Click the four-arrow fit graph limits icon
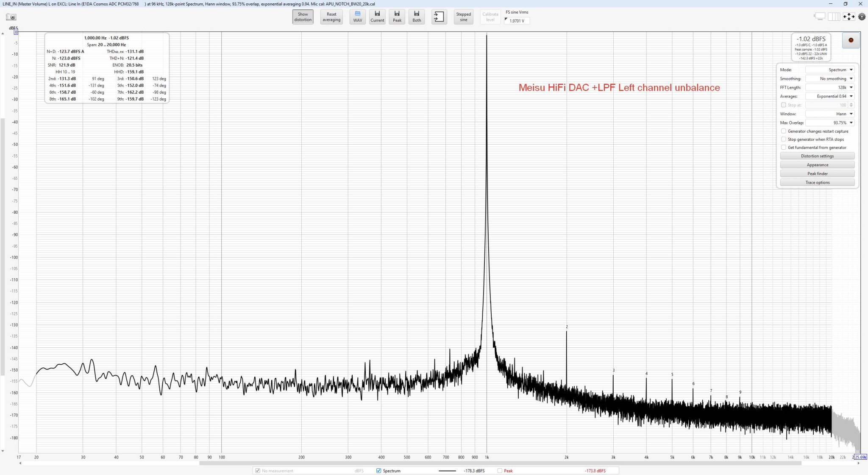Viewport: 868px width, 475px height. tap(849, 17)
